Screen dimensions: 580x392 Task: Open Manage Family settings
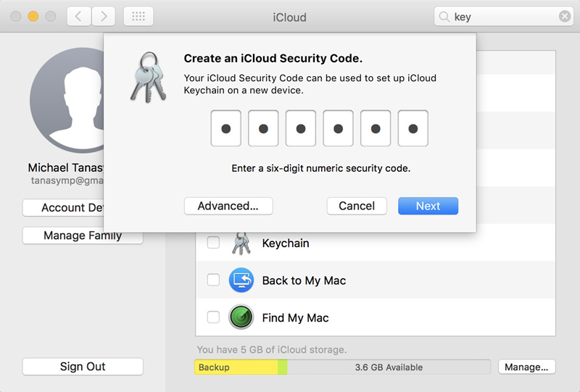tap(83, 235)
